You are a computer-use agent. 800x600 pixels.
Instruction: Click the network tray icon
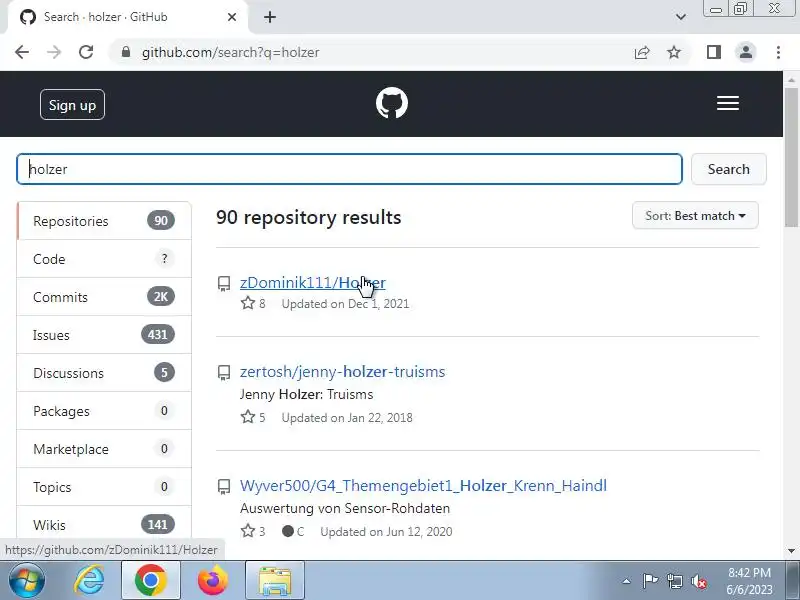coord(674,581)
